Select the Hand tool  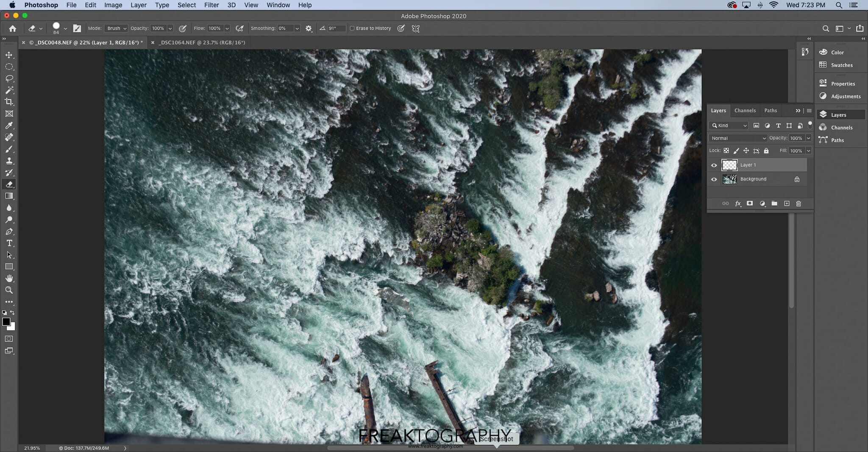click(9, 279)
